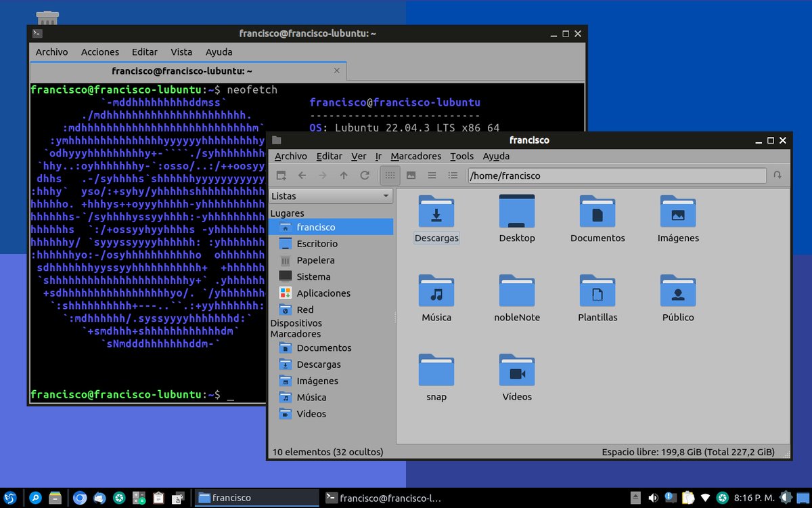This screenshot has height=508, width=812.
Task: Open the removable media eject tray icon
Action: pyautogui.click(x=636, y=498)
